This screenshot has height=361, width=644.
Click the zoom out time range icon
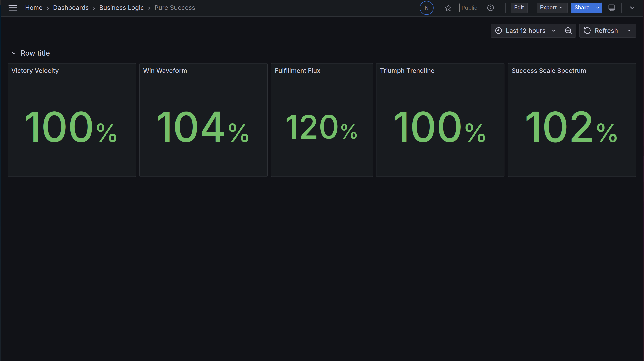[568, 31]
